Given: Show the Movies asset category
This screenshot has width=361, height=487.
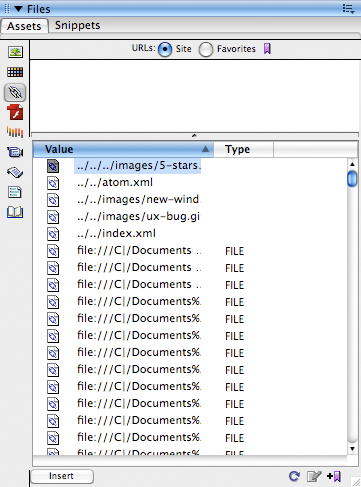Looking at the screenshot, I should click(15, 152).
